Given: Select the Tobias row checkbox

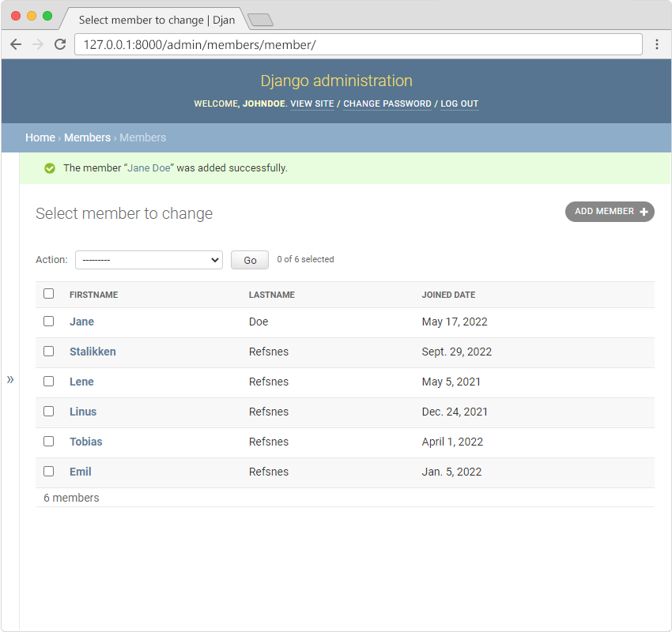Looking at the screenshot, I should [x=49, y=442].
